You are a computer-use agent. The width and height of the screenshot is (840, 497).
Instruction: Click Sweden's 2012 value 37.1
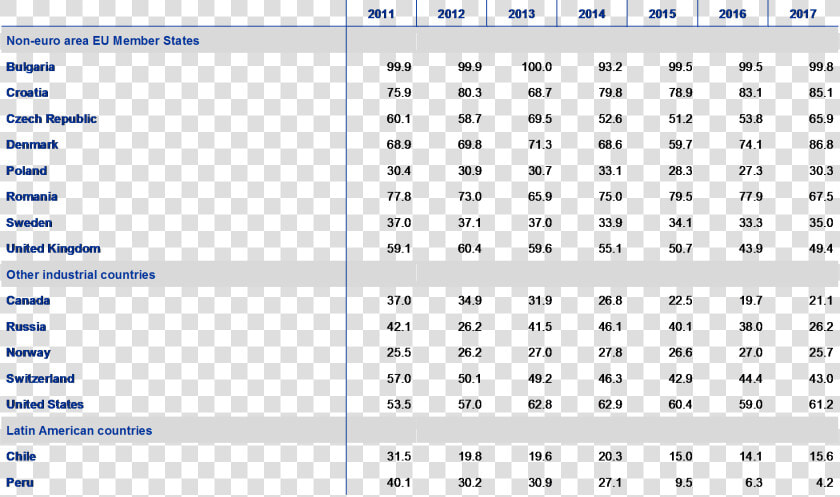point(469,223)
